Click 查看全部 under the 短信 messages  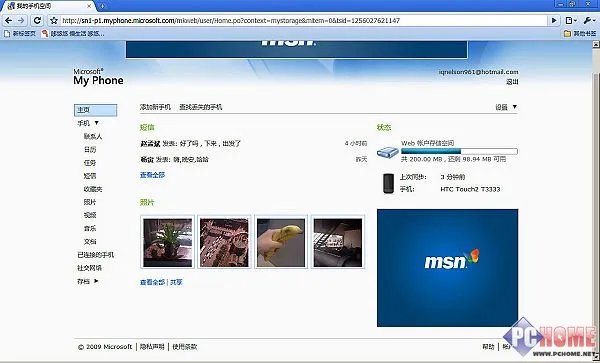pyautogui.click(x=152, y=175)
